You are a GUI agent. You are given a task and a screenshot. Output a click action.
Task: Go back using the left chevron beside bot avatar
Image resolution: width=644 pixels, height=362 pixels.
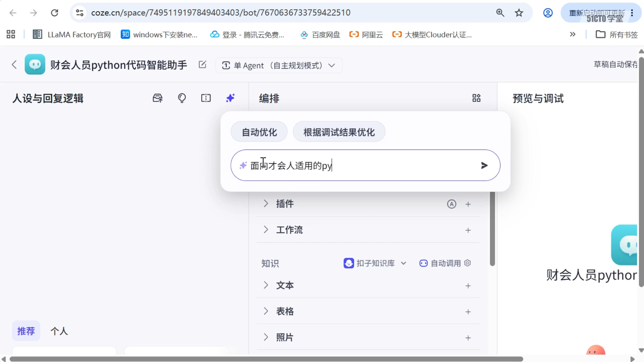14,64
